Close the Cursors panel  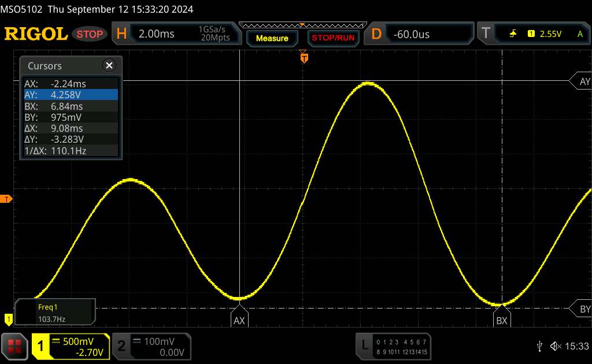point(108,66)
